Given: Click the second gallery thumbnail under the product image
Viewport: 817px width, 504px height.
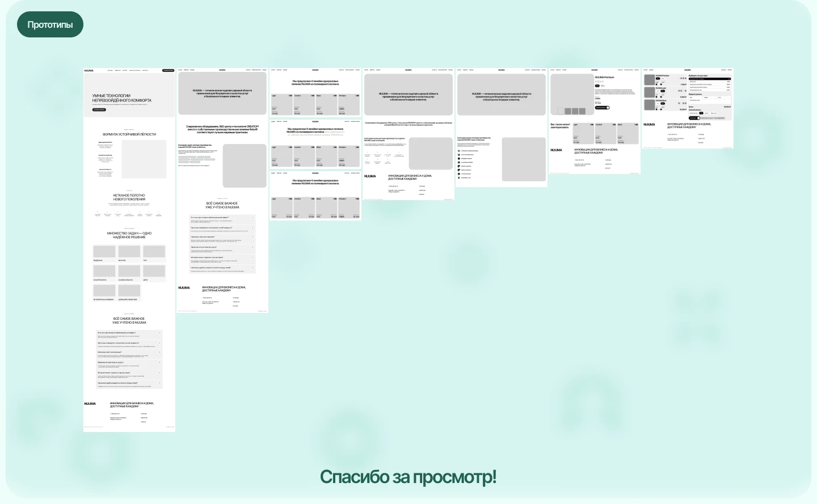Looking at the screenshot, I should [x=568, y=111].
